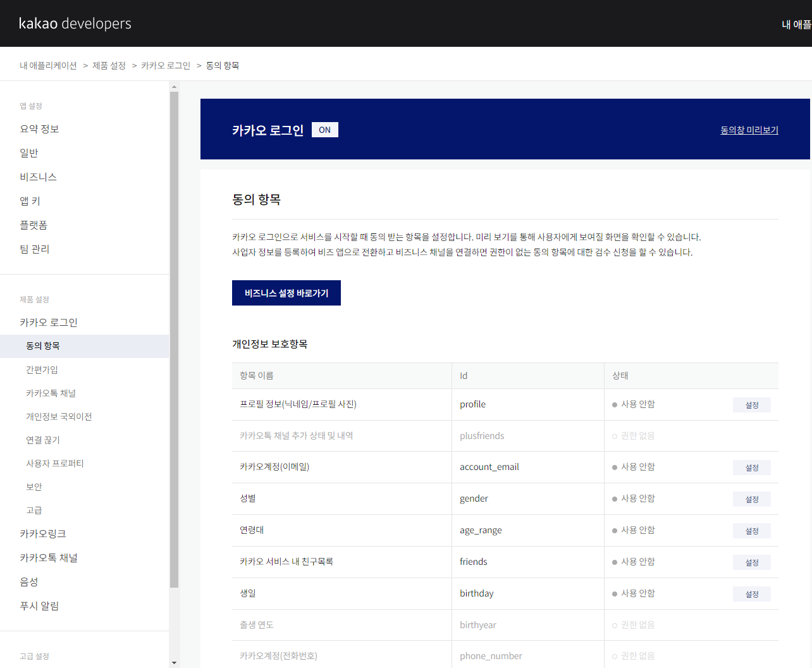Click 카카오톡 채널 추가 상태 및 내역 row name
Viewport: 812px width, 668px height.
pos(297,436)
